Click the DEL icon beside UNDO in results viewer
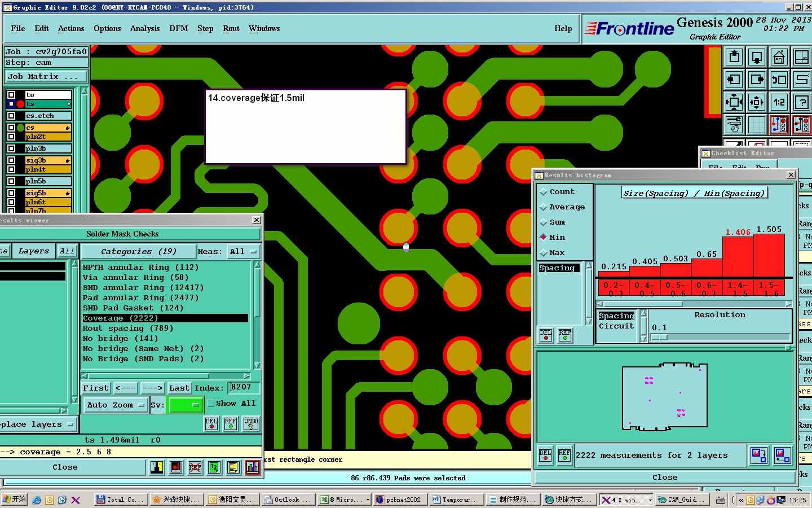 click(211, 424)
